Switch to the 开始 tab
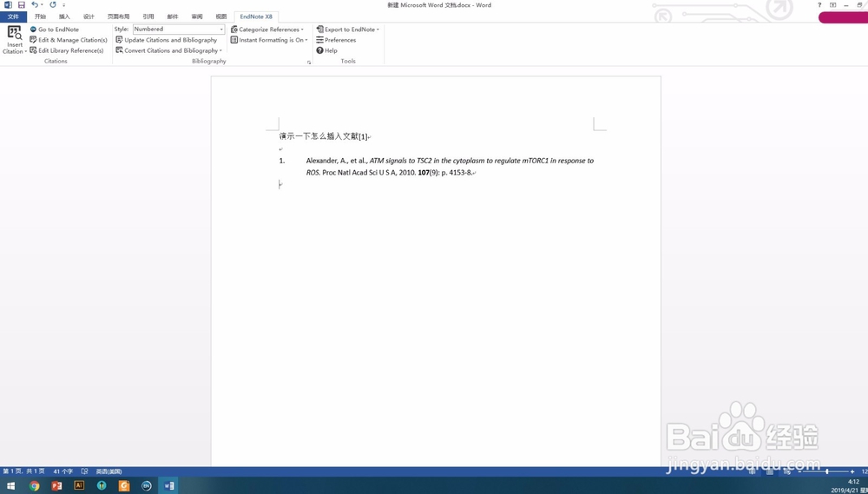 click(x=40, y=16)
